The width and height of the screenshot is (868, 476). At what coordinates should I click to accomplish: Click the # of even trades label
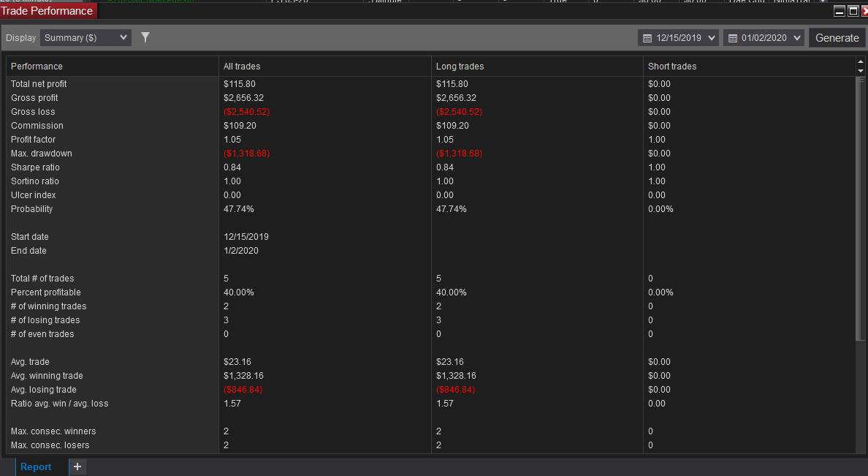click(42, 333)
